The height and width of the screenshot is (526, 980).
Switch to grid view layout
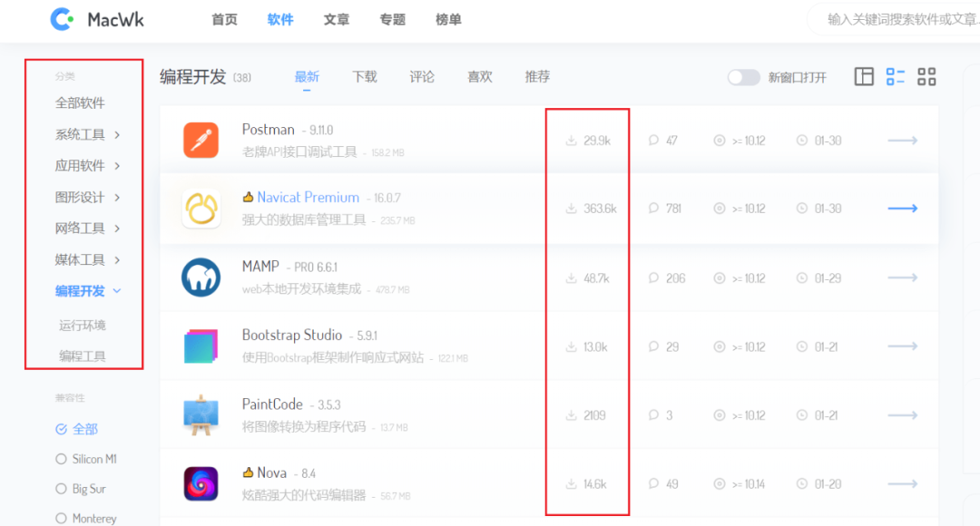926,77
